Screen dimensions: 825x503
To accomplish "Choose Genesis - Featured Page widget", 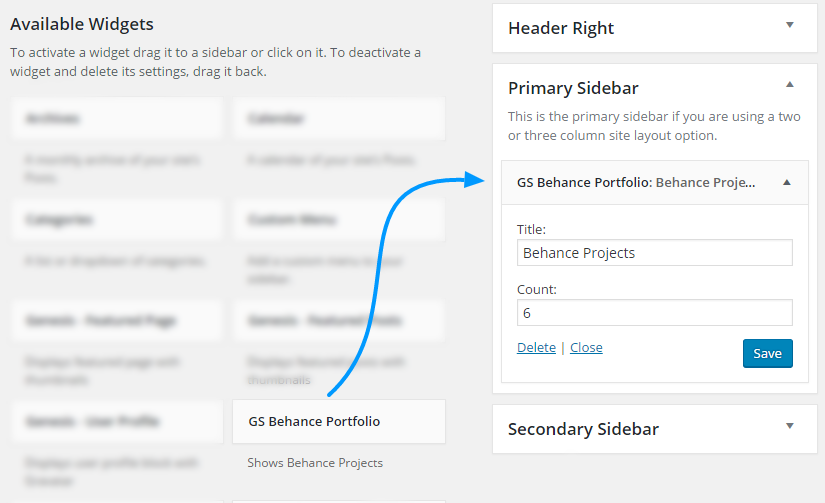I will click(117, 321).
